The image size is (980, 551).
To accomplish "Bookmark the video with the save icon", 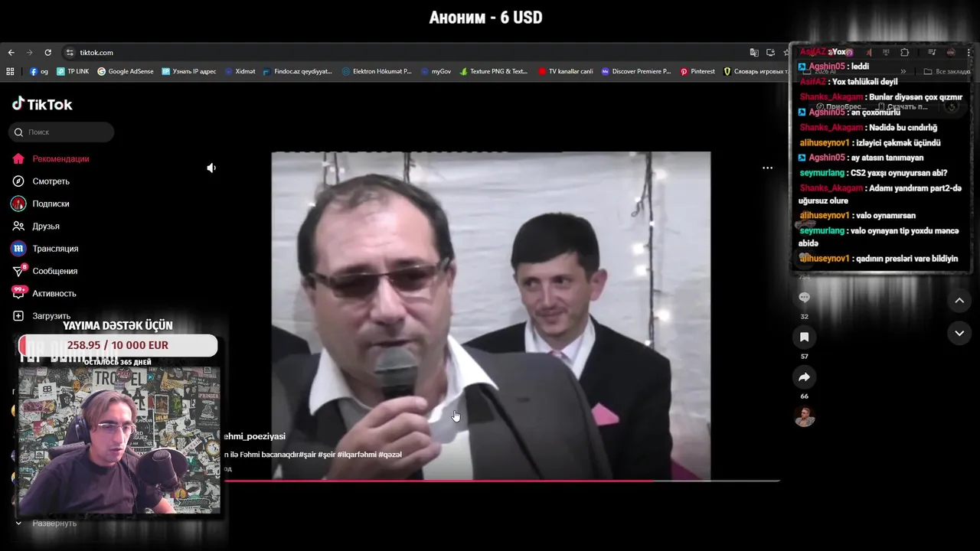I will click(x=804, y=337).
